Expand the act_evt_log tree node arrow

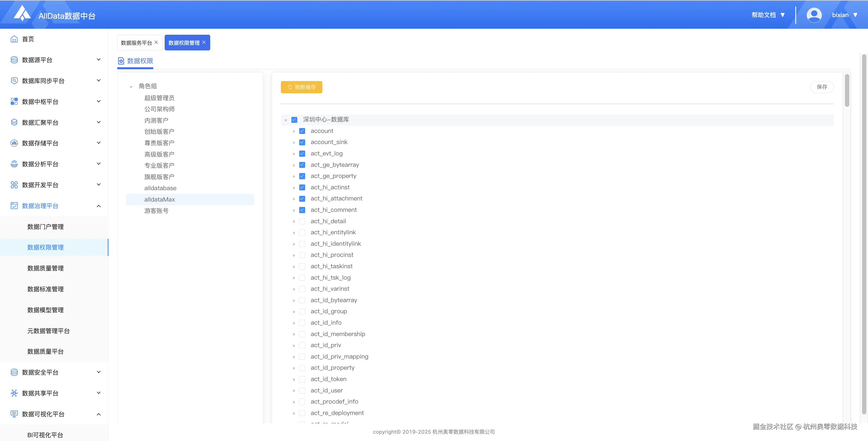tap(294, 154)
